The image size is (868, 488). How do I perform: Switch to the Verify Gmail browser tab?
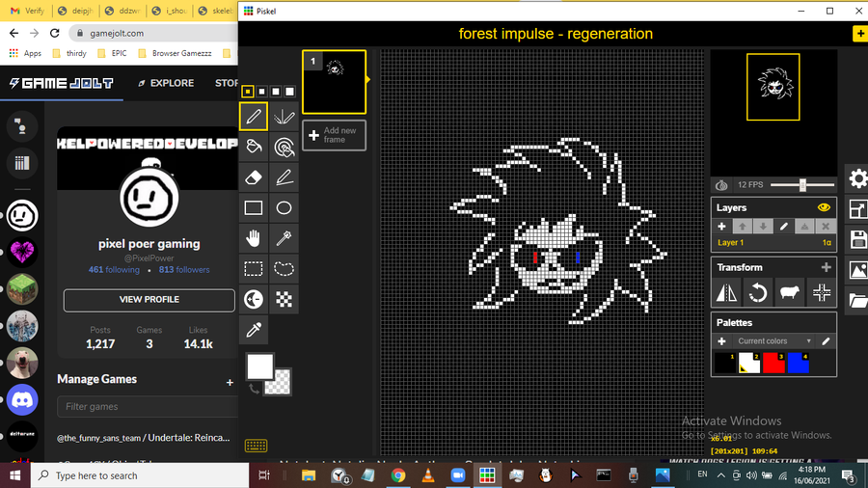[x=28, y=11]
